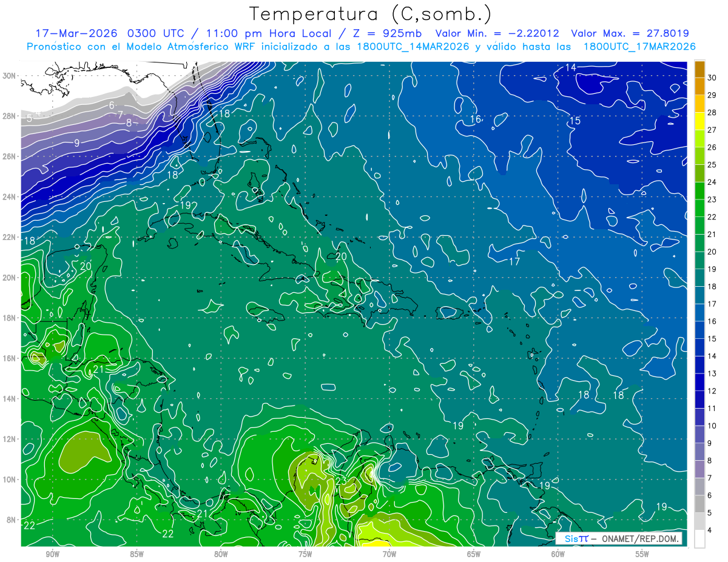728x562 pixels.
Task: Click the 80W longitude axis label
Action: (x=221, y=555)
